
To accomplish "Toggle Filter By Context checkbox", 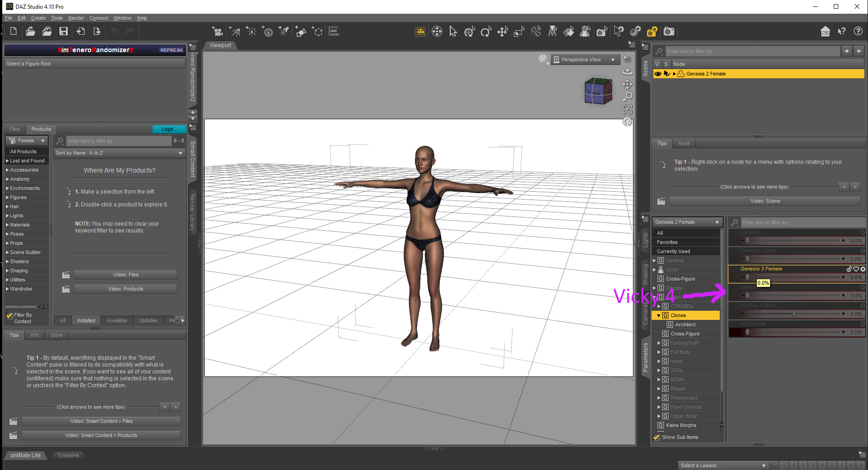I will tap(10, 315).
